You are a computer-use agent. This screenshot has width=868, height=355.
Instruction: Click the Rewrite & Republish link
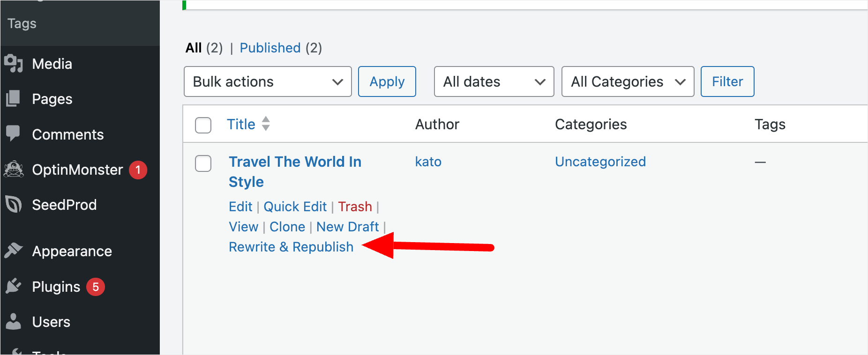point(291,247)
